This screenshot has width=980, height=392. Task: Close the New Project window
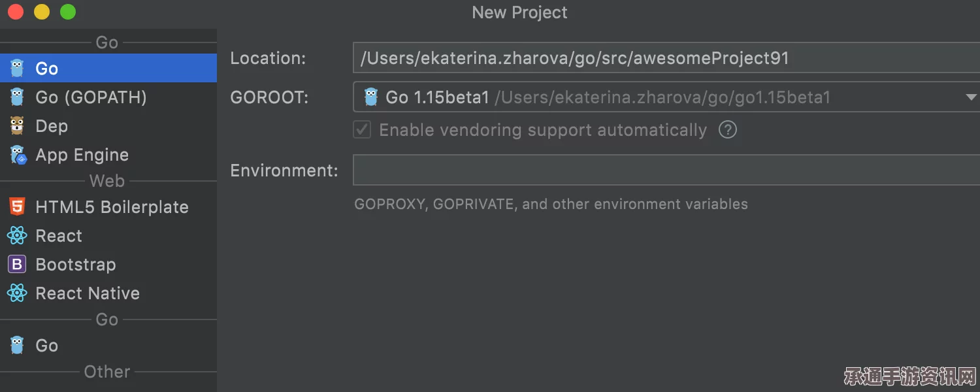(16, 12)
